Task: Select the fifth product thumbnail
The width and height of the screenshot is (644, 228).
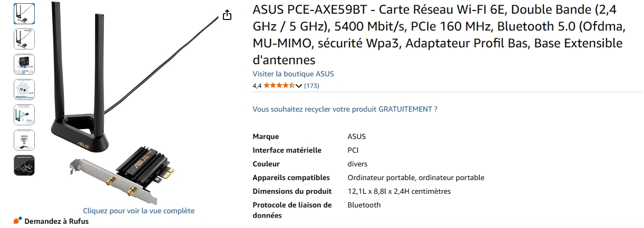Action: coord(24,115)
